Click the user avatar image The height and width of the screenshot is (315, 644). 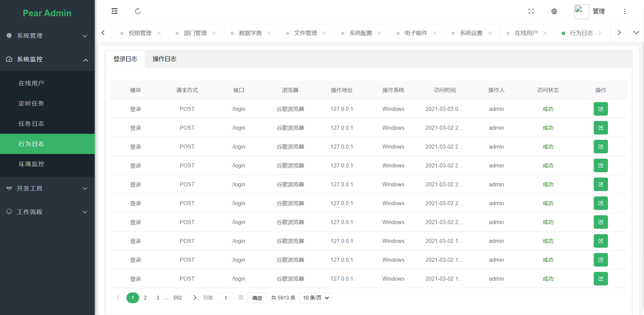581,11
